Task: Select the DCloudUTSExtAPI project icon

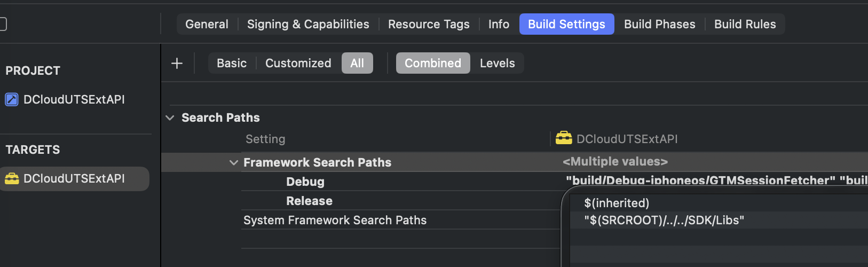Action: [12, 99]
